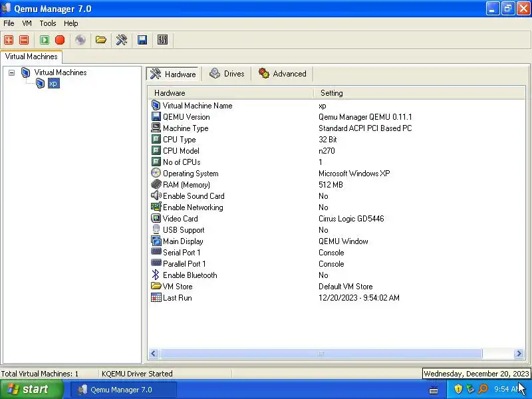
Task: Click the Windows start button
Action: pos(31,389)
